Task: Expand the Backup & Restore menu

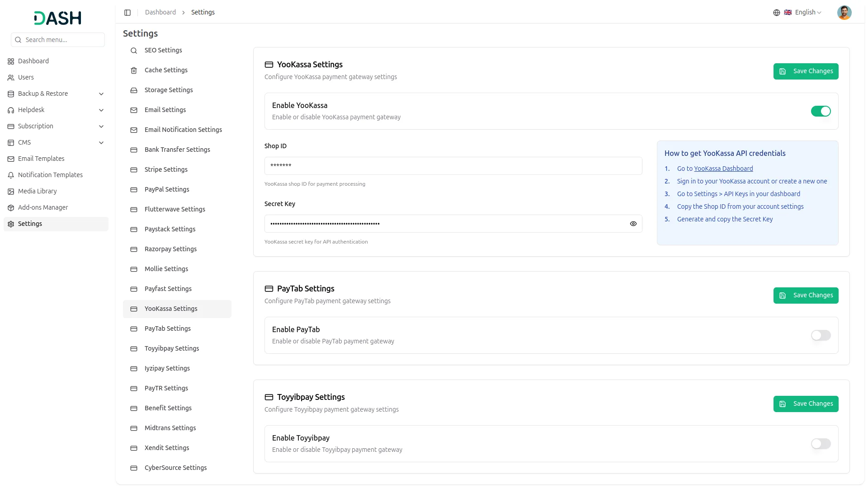Action: point(101,94)
